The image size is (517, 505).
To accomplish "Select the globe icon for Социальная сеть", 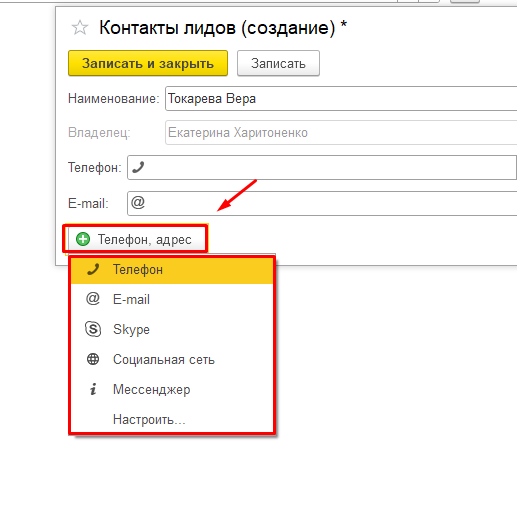I will [93, 359].
